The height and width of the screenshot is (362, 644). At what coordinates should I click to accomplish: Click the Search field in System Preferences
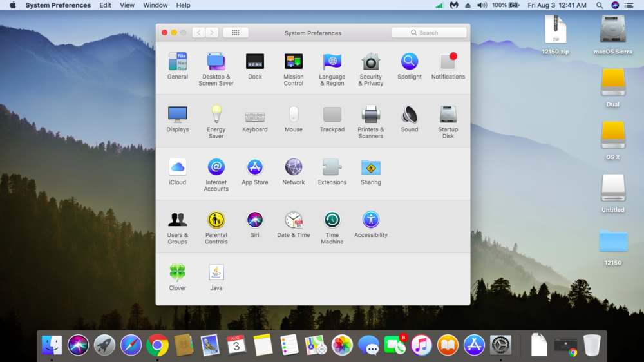tap(429, 32)
